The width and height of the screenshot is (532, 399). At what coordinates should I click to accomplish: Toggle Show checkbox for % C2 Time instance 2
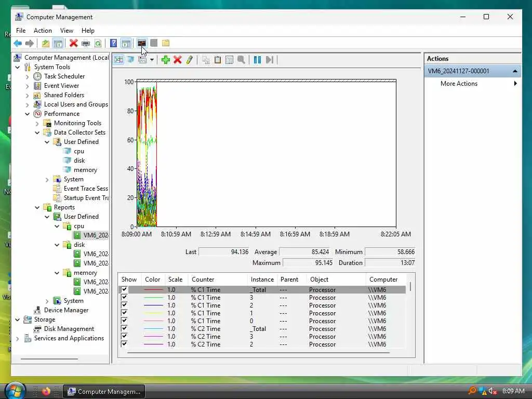click(x=124, y=344)
